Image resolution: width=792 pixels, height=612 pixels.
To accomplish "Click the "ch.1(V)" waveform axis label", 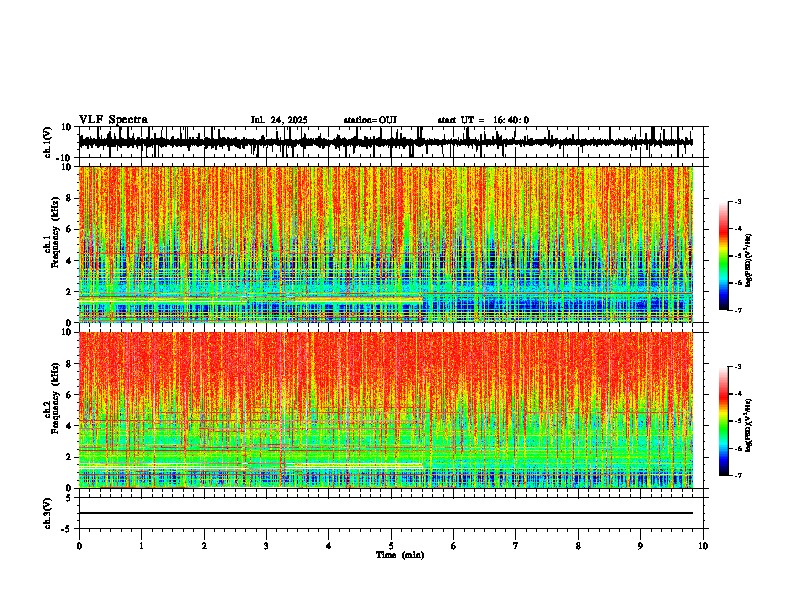I will point(48,142).
